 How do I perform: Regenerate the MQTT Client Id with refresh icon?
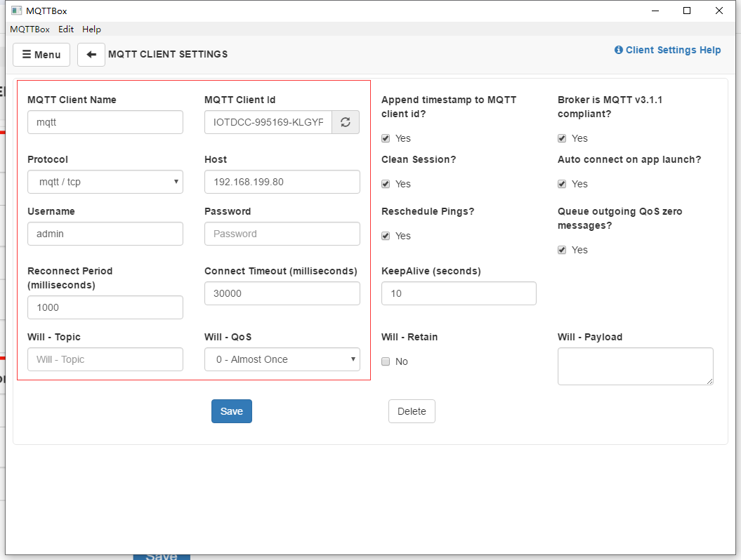346,122
